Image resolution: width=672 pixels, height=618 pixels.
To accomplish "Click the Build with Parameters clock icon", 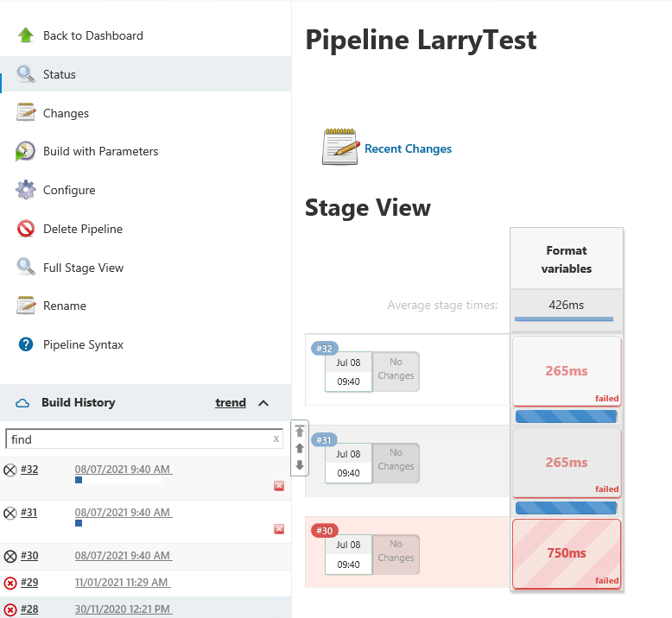I will [x=25, y=151].
